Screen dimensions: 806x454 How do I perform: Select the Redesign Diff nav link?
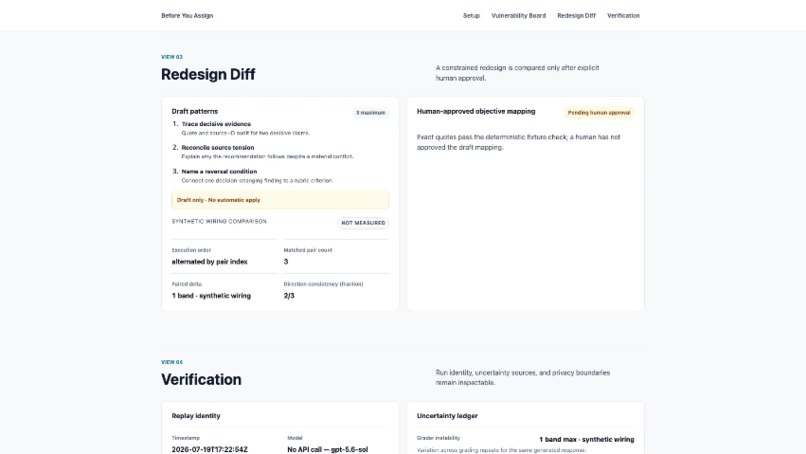tap(576, 16)
